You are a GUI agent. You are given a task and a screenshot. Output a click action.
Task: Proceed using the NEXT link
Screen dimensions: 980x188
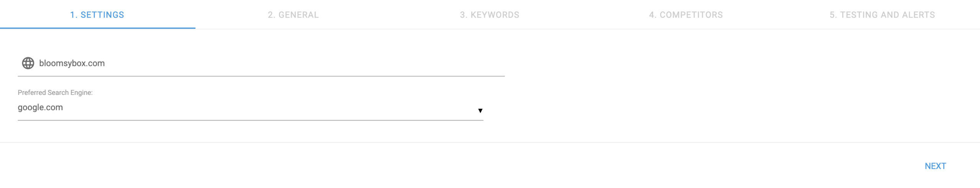click(935, 166)
